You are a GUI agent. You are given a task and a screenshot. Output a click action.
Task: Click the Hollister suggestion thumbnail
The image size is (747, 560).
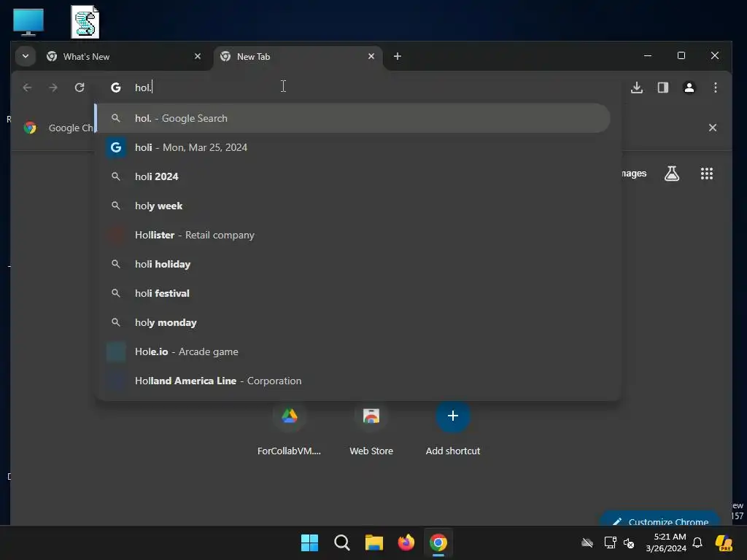coord(116,236)
